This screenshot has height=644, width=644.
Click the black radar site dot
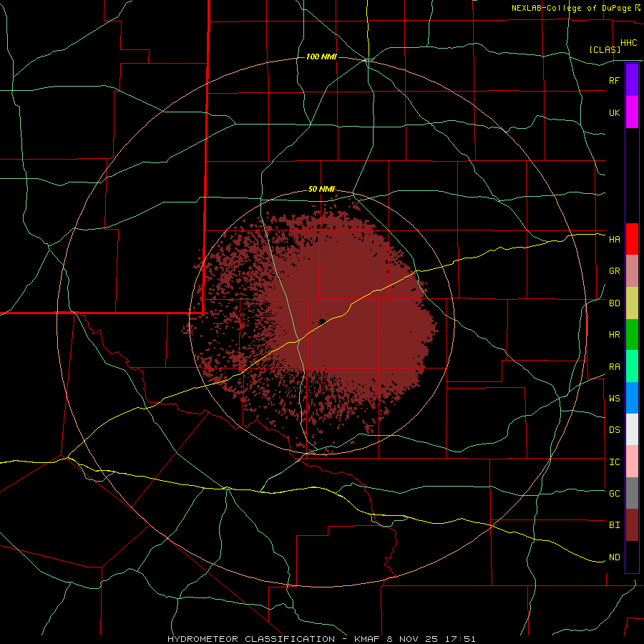point(322,321)
